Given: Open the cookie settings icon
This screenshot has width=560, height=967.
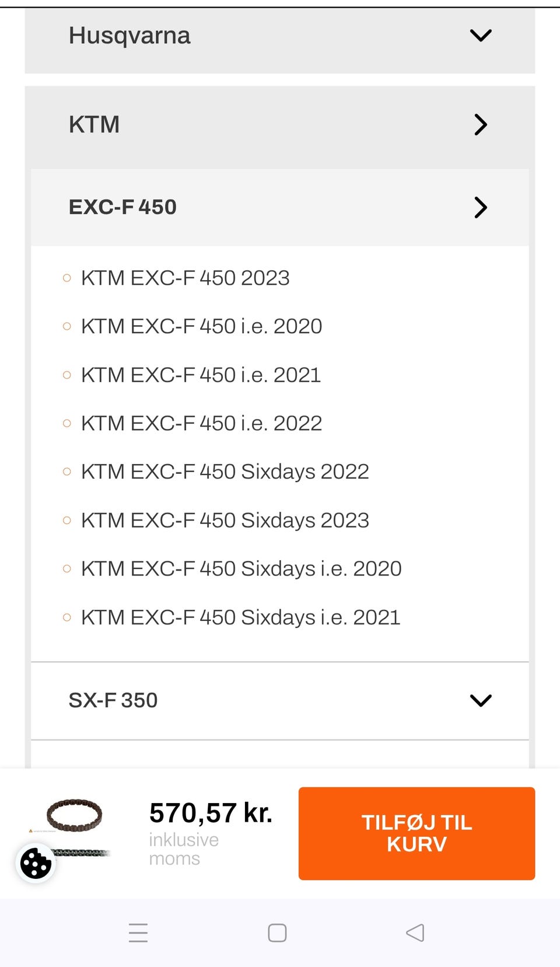Looking at the screenshot, I should (36, 863).
